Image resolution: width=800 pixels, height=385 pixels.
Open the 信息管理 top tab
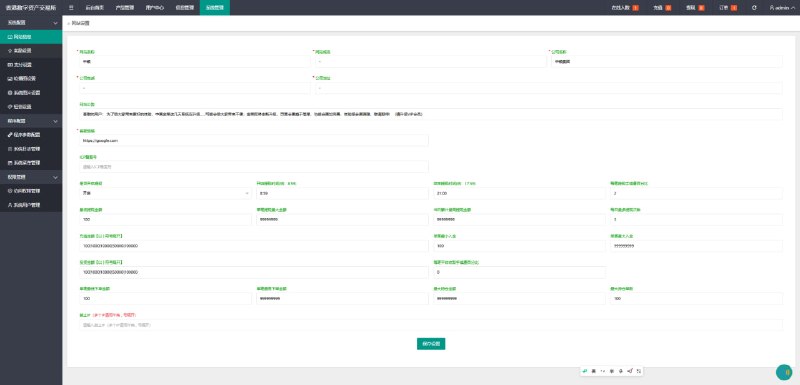(x=184, y=8)
